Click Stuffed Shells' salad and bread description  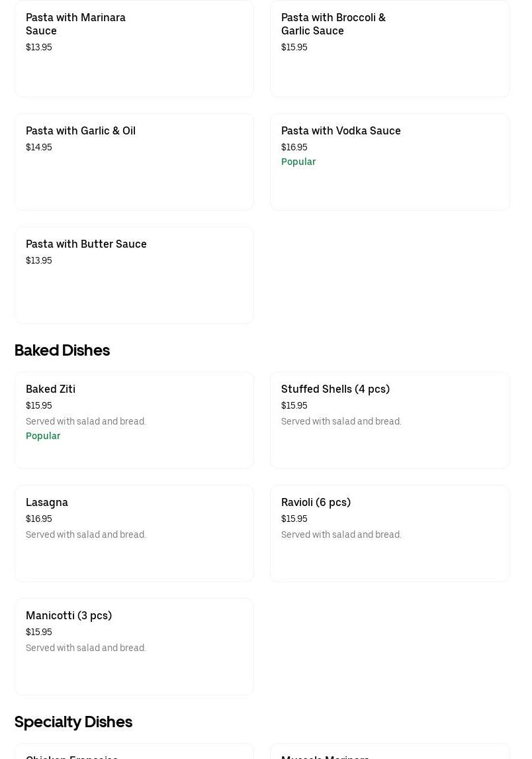coord(341,422)
